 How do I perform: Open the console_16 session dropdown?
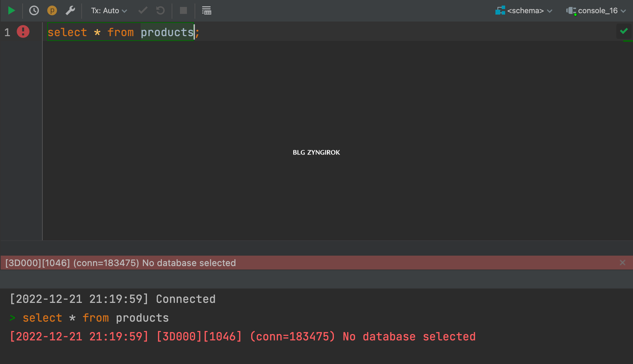[x=596, y=11]
